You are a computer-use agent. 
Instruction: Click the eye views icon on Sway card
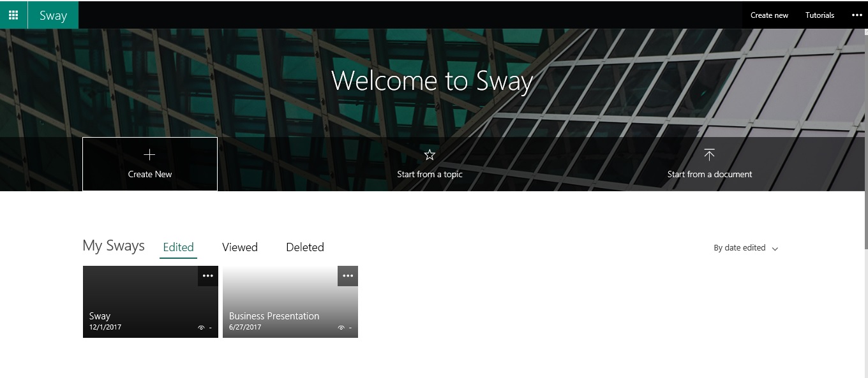point(201,328)
